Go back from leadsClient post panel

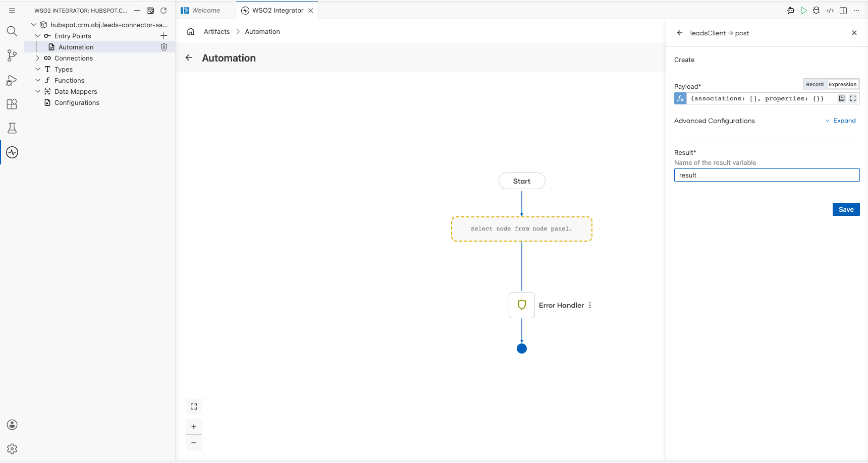(x=680, y=33)
